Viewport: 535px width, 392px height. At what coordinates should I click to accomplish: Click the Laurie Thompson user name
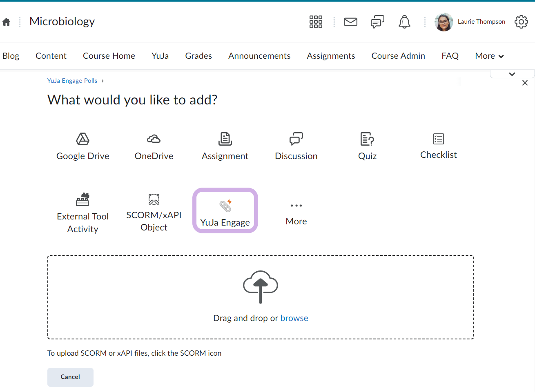[481, 22]
